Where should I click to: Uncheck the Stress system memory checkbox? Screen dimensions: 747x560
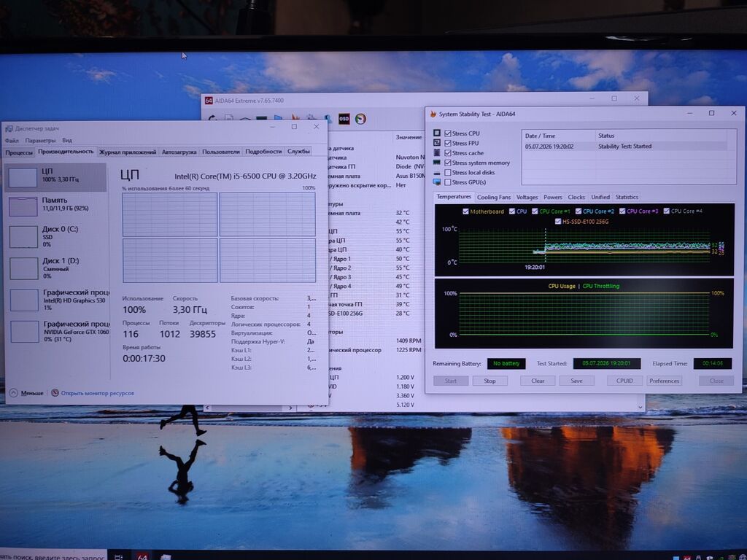[448, 163]
